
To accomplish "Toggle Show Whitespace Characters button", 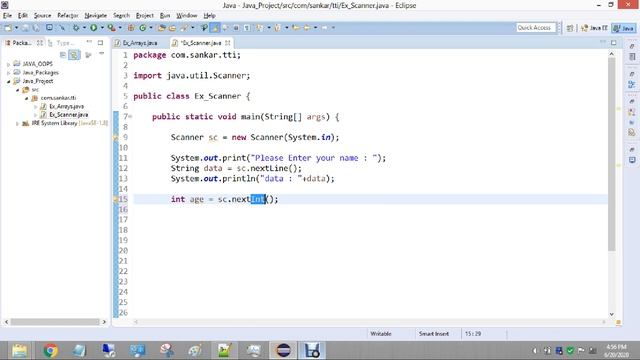I will pyautogui.click(x=247, y=28).
